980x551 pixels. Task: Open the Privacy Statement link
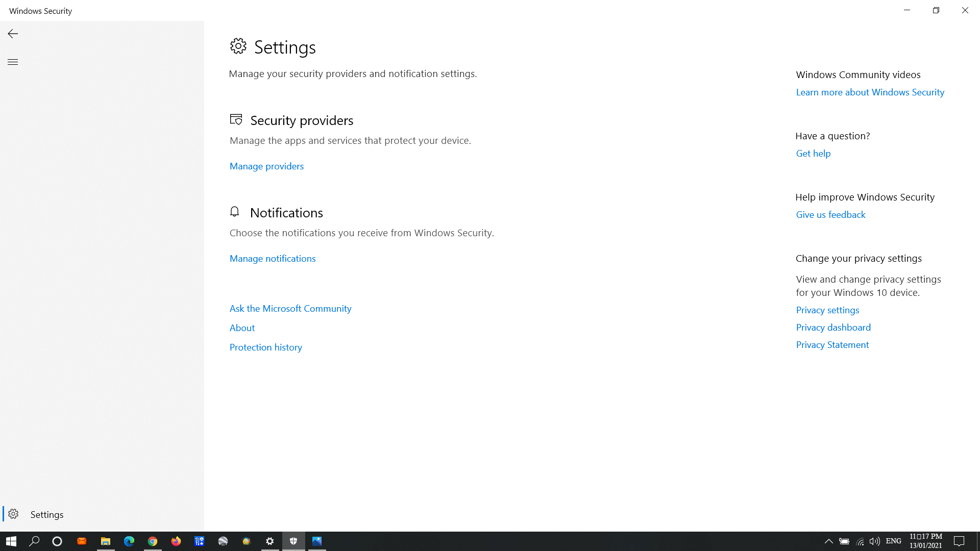[x=832, y=345]
